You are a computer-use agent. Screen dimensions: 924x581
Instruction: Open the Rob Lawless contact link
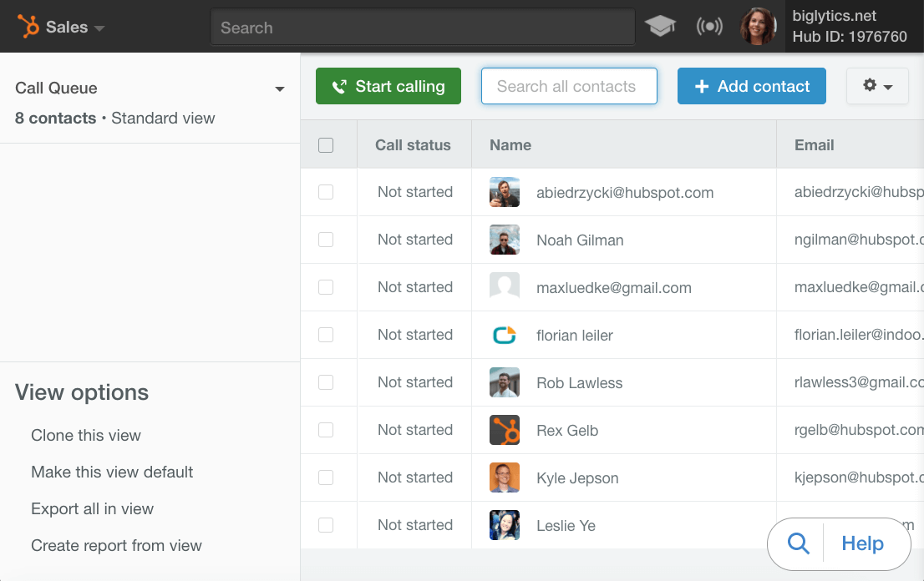tap(579, 383)
